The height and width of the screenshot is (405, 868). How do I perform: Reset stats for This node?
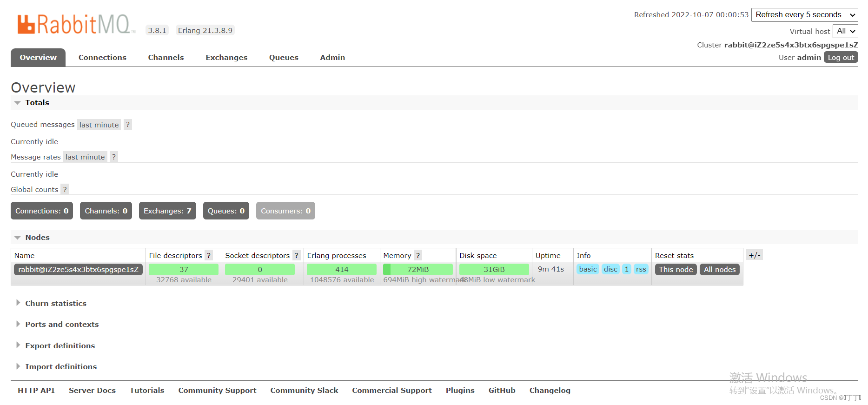click(676, 269)
